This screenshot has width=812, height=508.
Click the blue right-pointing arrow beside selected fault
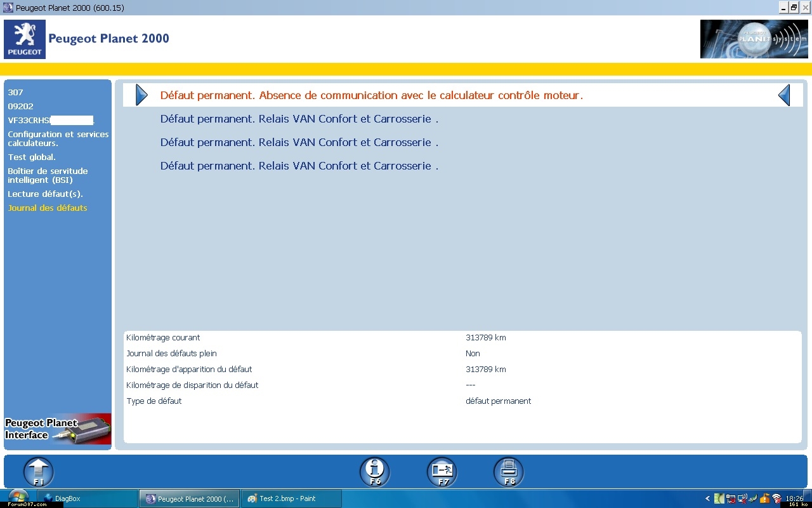point(141,95)
